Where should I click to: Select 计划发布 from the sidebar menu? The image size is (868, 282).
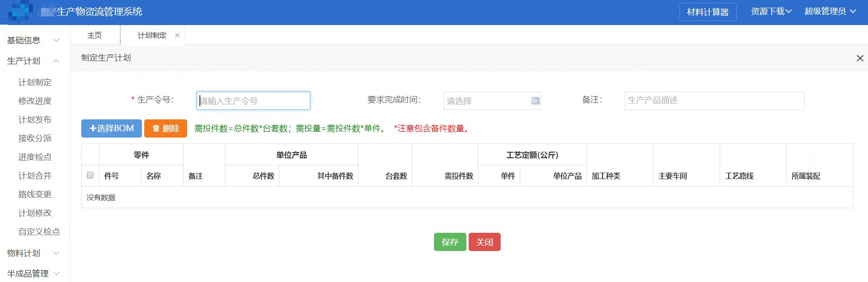(x=35, y=120)
